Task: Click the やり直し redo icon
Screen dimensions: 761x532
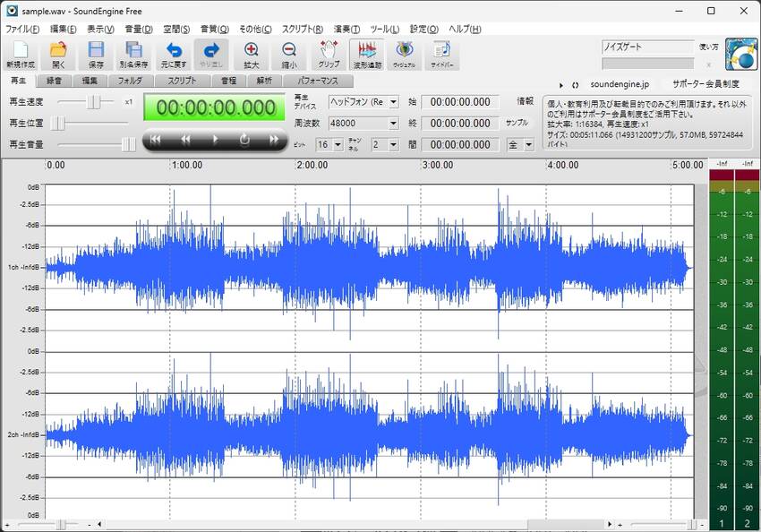Action: click(x=211, y=55)
